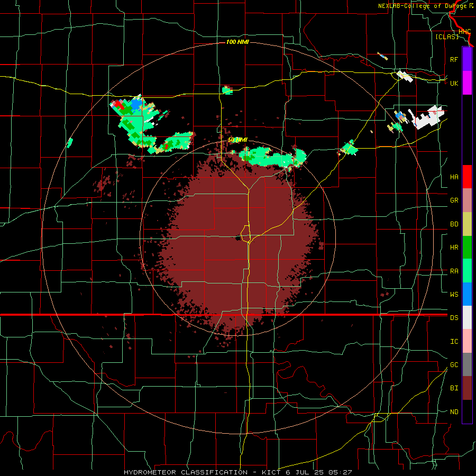Select the GR graupel color swatch
The width and height of the screenshot is (476, 476).
(x=467, y=200)
